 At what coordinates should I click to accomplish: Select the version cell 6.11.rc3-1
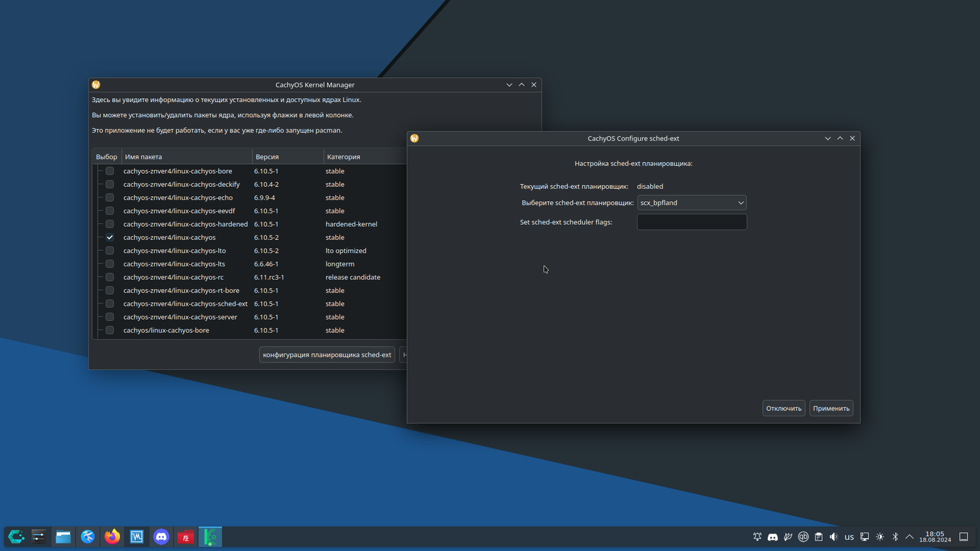[269, 277]
